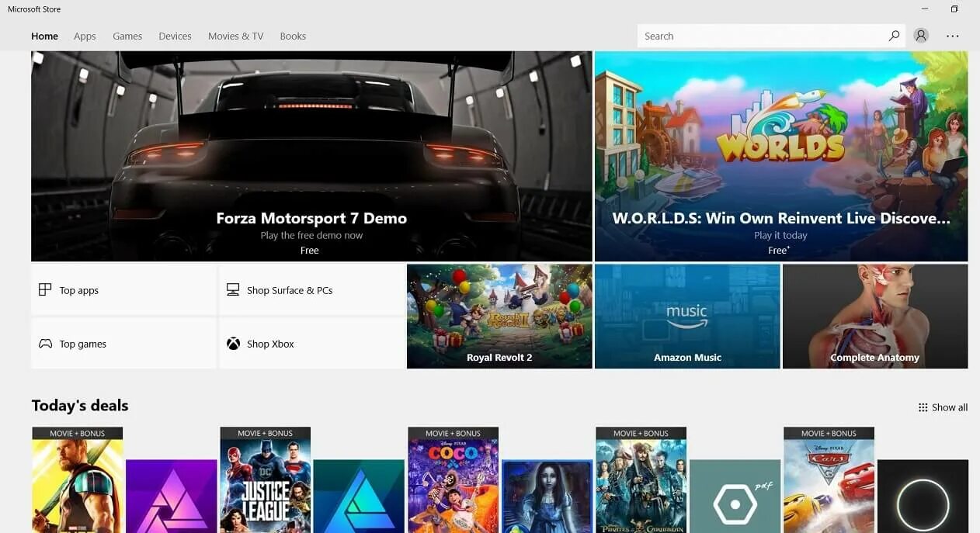Click the Top apps button
980x533 pixels.
point(123,290)
